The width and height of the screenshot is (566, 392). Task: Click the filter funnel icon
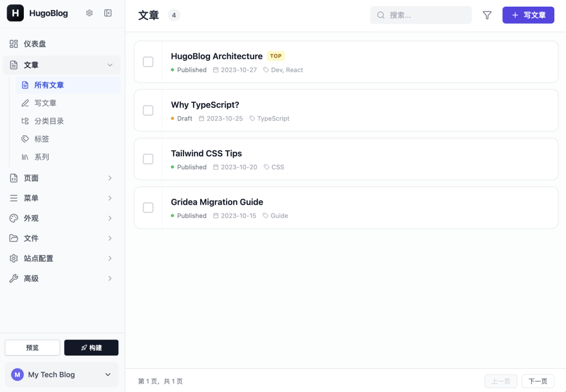pos(487,15)
